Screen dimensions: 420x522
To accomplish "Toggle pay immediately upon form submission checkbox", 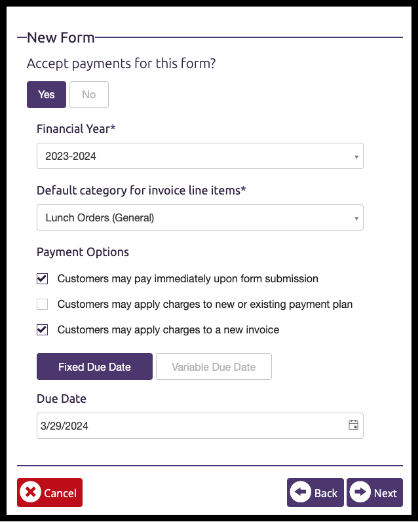I will (x=43, y=278).
